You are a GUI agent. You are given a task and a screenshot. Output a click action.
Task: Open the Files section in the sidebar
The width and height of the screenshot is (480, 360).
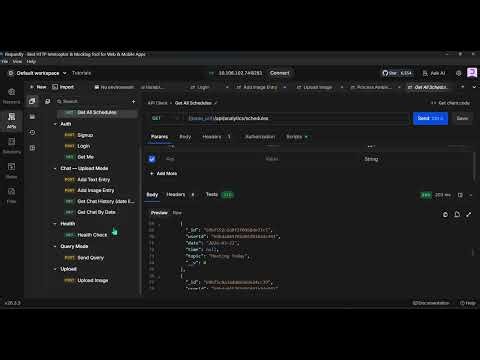pos(11,195)
